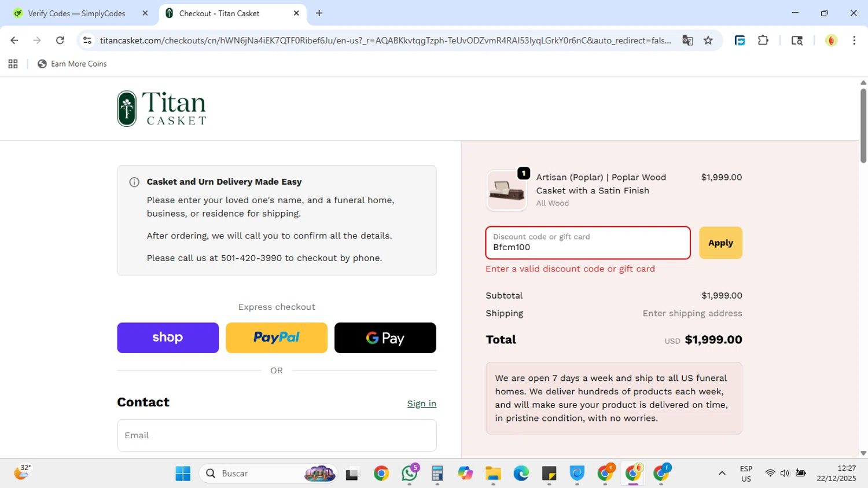Bookmark this page with the star
Image resolution: width=868 pixels, height=488 pixels.
[x=708, y=41]
